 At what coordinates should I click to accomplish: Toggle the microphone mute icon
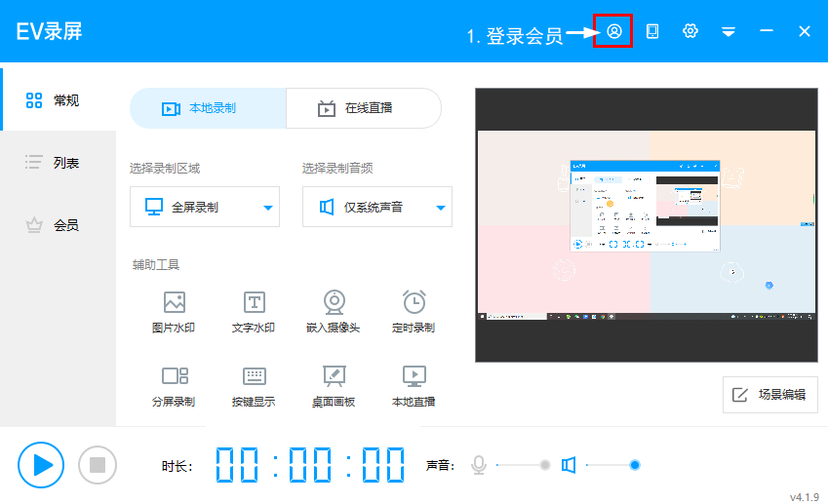(479, 465)
